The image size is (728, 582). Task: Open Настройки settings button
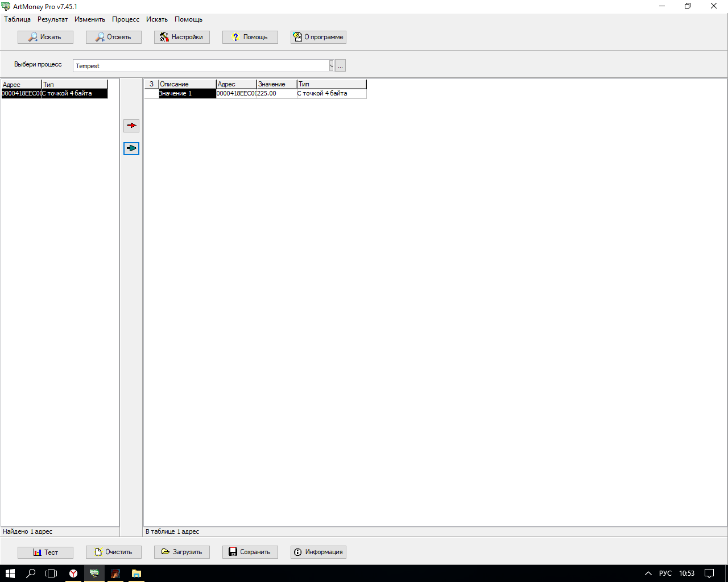pyautogui.click(x=182, y=37)
